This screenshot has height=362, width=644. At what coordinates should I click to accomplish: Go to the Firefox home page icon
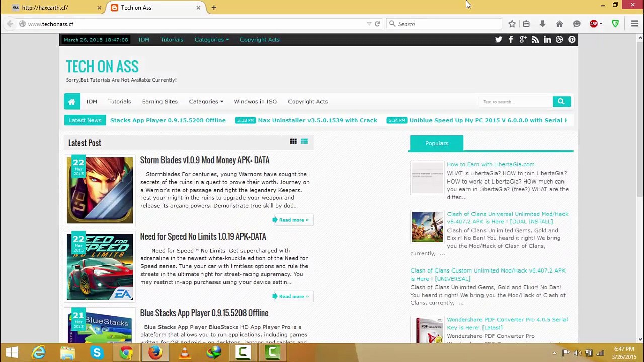pos(559,24)
